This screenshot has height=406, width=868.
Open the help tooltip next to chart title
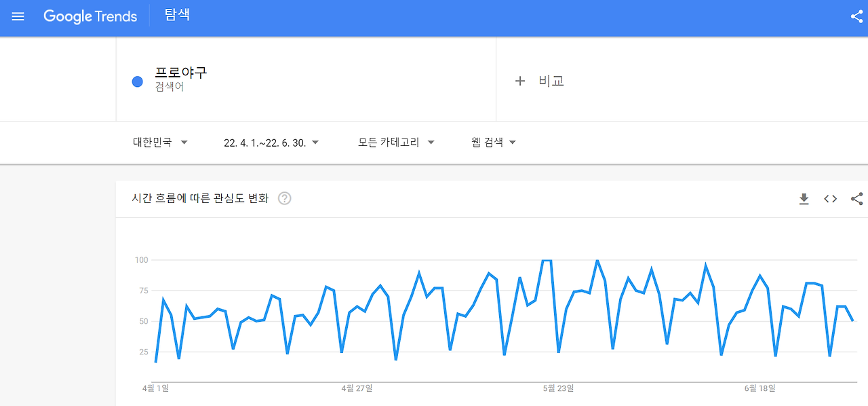point(285,198)
